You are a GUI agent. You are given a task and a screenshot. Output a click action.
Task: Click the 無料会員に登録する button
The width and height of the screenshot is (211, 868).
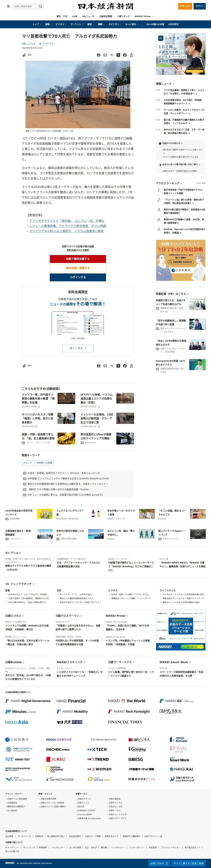[78, 268]
